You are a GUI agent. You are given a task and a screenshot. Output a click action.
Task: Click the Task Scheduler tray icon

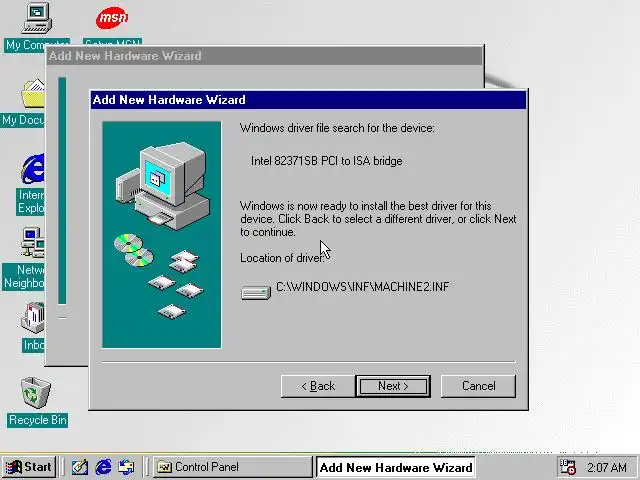click(x=568, y=467)
